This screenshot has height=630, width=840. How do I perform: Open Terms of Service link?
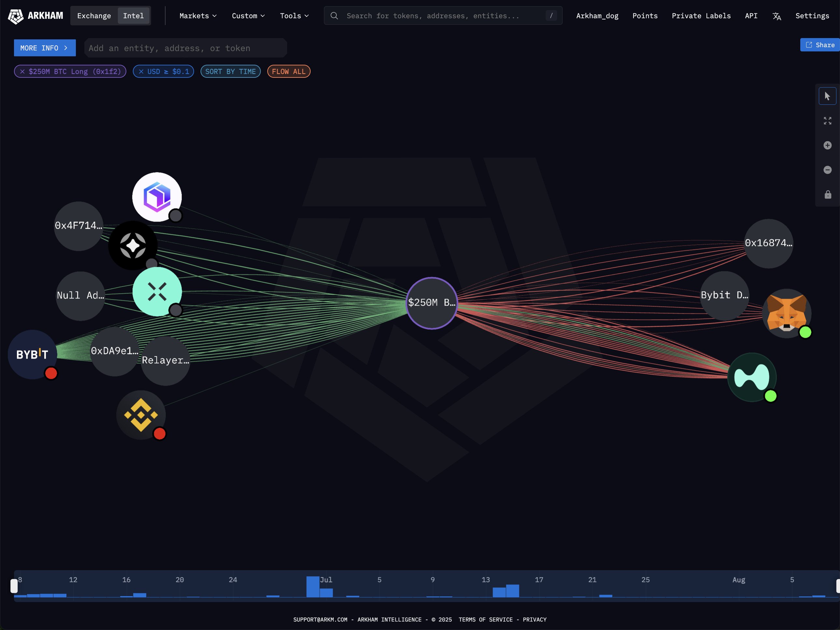tap(485, 619)
